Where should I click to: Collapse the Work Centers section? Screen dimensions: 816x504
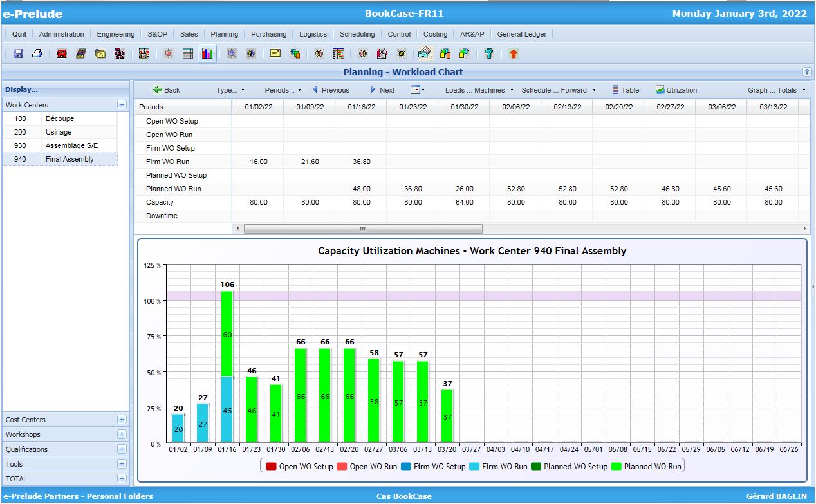pyautogui.click(x=121, y=104)
